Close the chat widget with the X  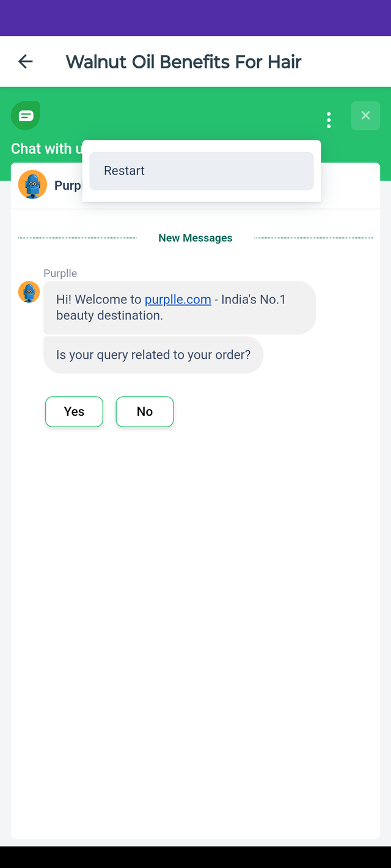pyautogui.click(x=365, y=115)
